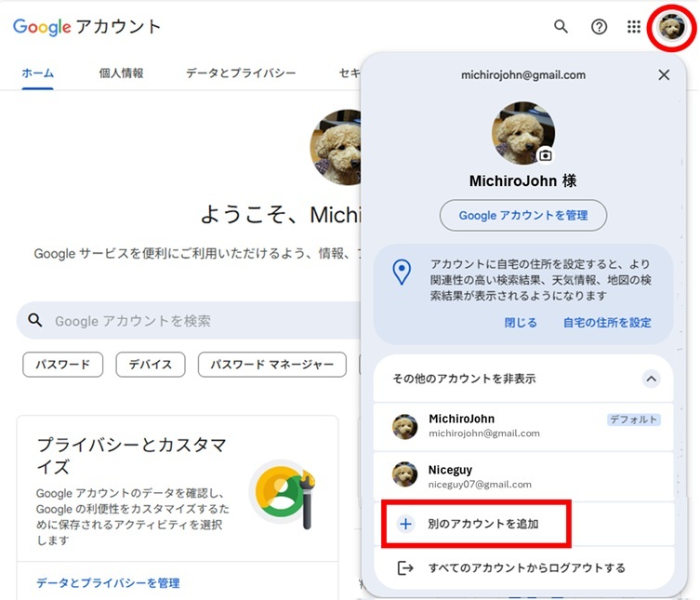Click the search magnifier icon in header
This screenshot has width=700, height=600.
tap(561, 27)
